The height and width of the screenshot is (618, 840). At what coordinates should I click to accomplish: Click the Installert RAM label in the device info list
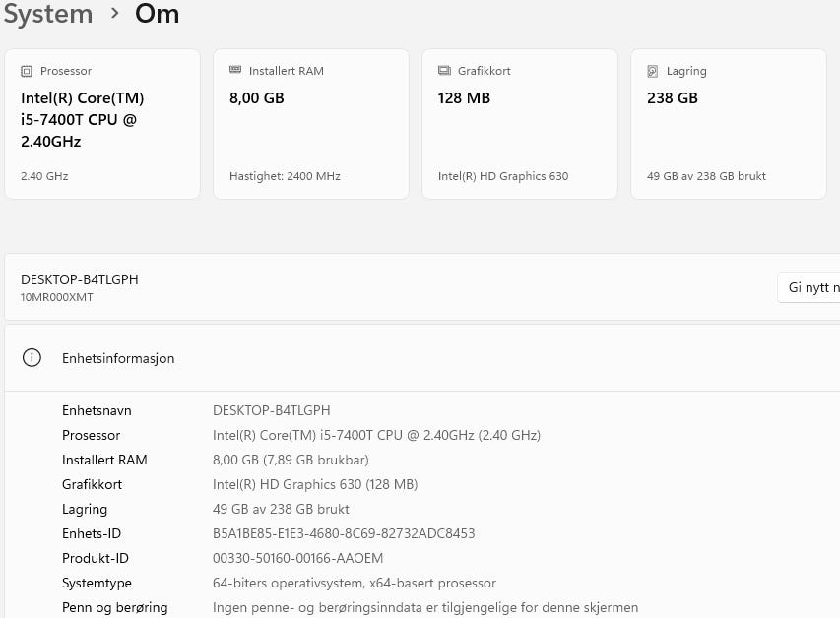104,460
